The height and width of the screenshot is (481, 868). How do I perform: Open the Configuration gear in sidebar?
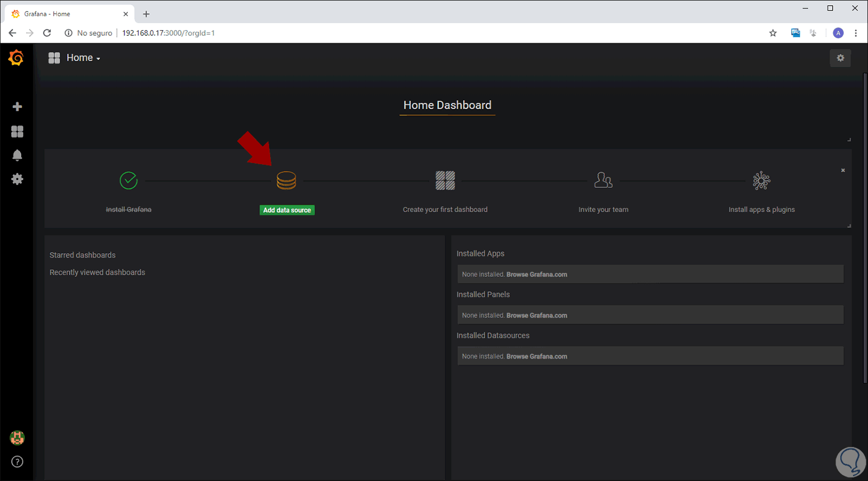(x=17, y=179)
